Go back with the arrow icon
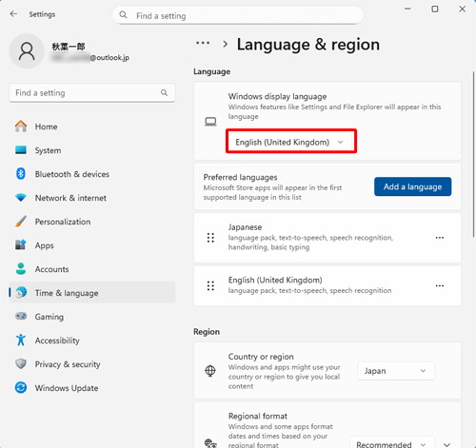This screenshot has width=476, height=448. [13, 14]
